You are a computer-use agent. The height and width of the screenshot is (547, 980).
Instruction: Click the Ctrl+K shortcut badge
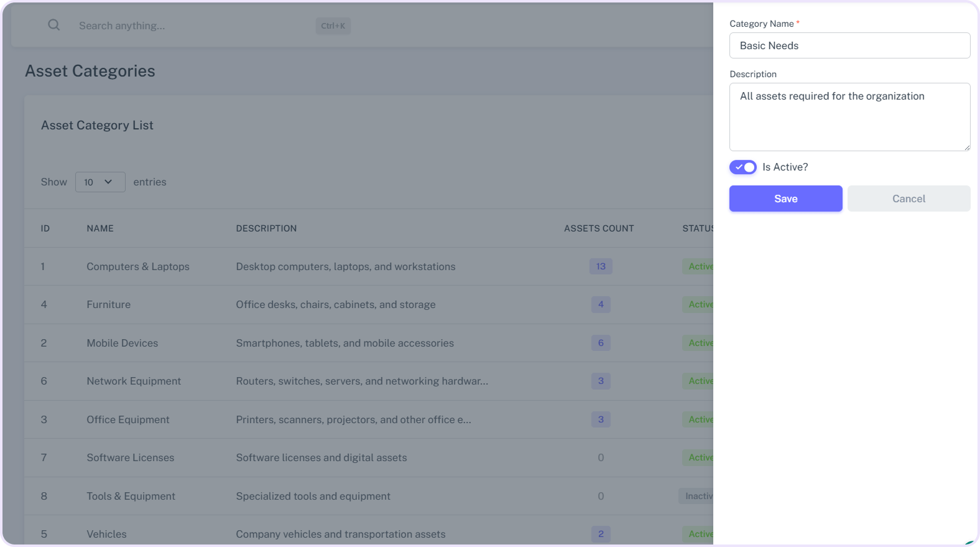333,26
